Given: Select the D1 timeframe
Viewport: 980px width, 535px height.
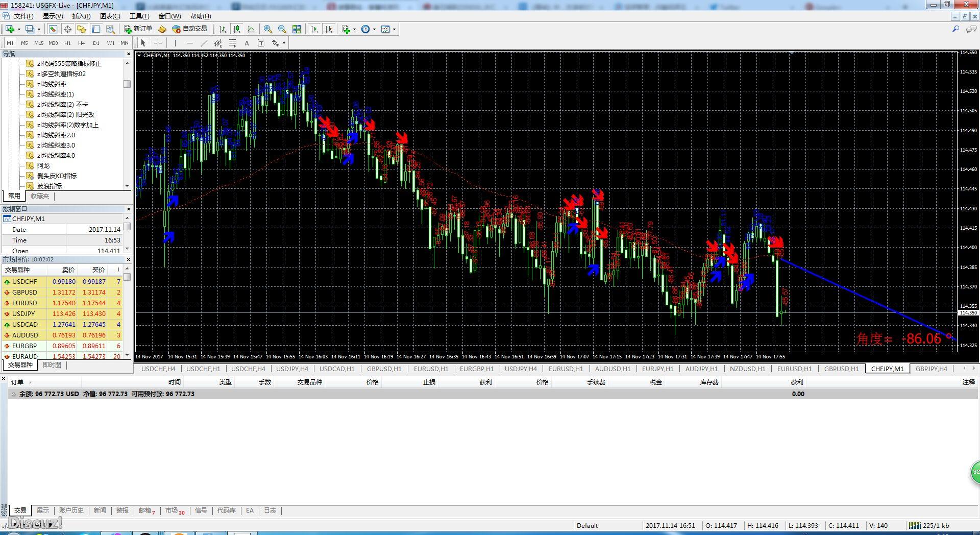Looking at the screenshot, I should pos(96,43).
